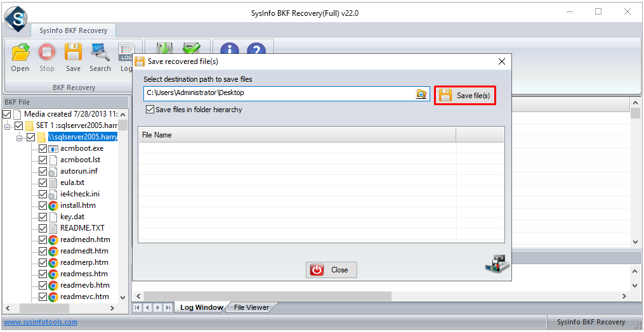Click tree panel scroll right arrow
The height and width of the screenshot is (332, 644).
[x=112, y=308]
